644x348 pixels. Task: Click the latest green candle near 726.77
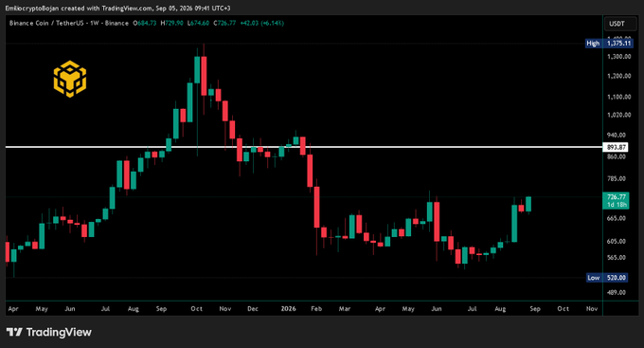click(528, 204)
